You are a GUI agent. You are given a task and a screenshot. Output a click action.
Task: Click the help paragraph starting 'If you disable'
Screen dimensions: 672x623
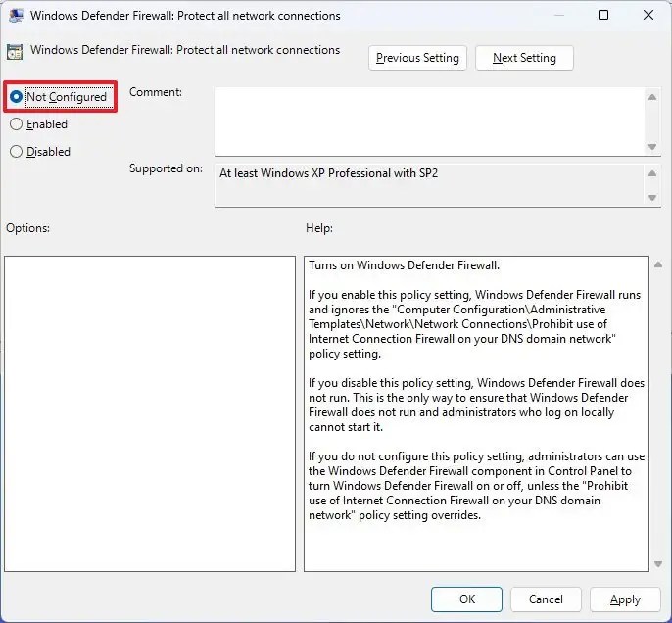pyautogui.click(x=476, y=405)
